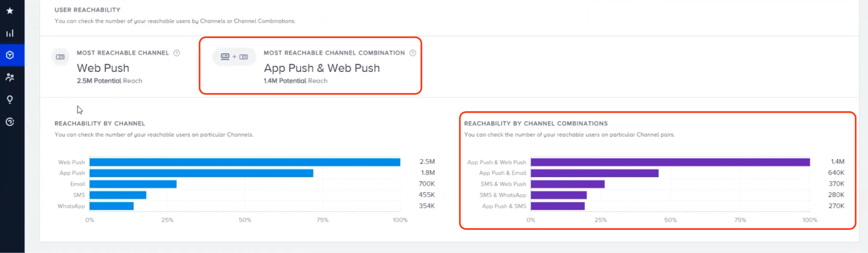Viewport: 868px width, 253px height.
Task: Select the SMS & WhatsApp bar
Action: 558,195
